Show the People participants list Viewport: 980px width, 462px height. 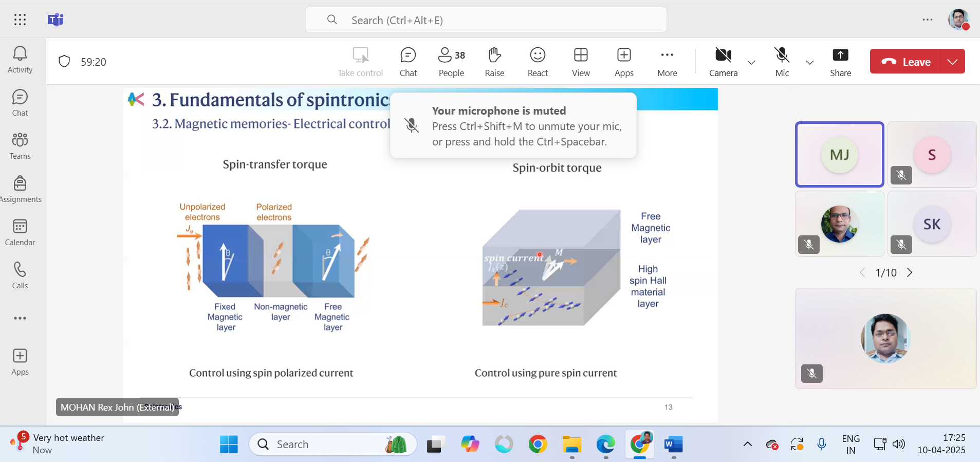[451, 62]
